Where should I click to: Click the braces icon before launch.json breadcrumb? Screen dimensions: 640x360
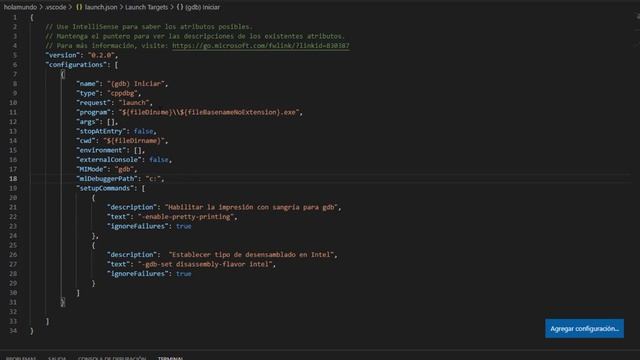(x=79, y=7)
